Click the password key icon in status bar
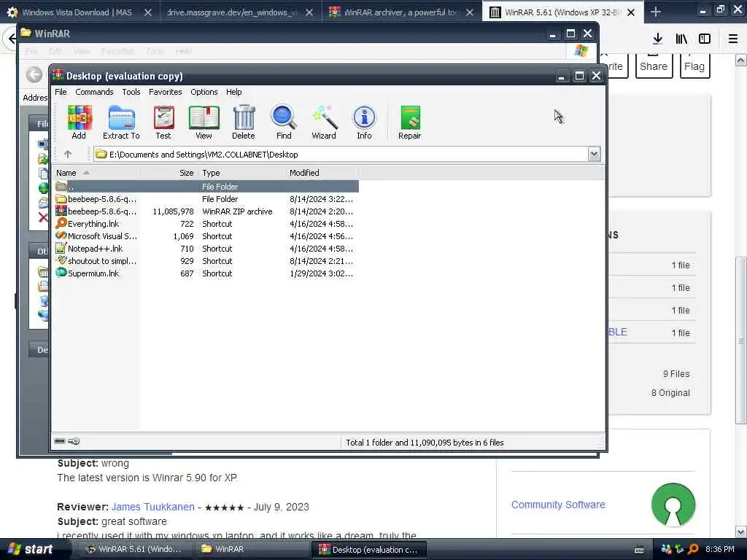 coord(74,441)
